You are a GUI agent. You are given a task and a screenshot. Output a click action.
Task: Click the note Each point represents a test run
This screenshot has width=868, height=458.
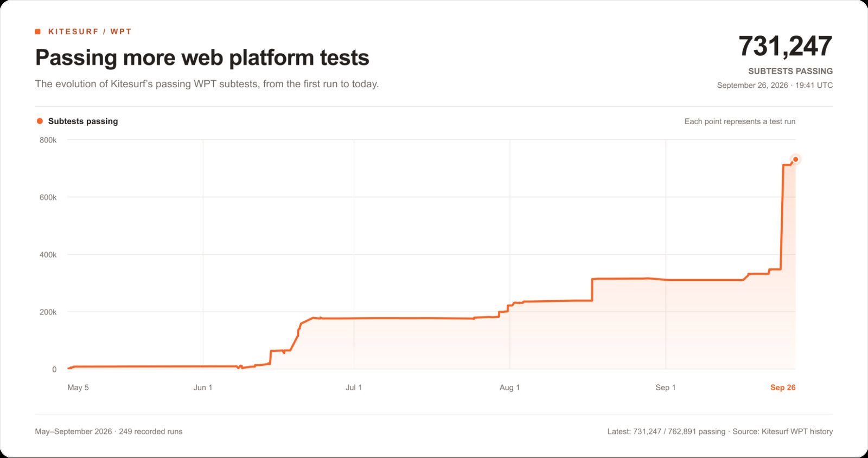point(740,121)
